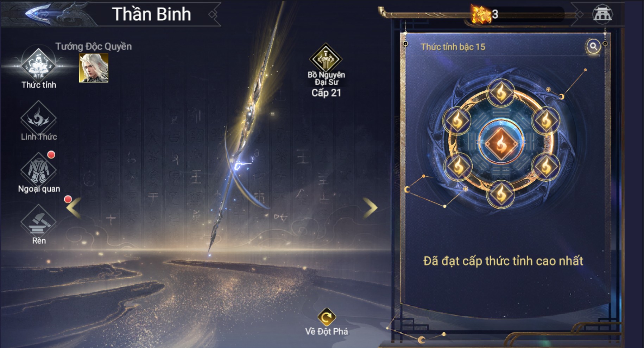Select the upper-left flame node
644x348 pixels.
(x=457, y=121)
